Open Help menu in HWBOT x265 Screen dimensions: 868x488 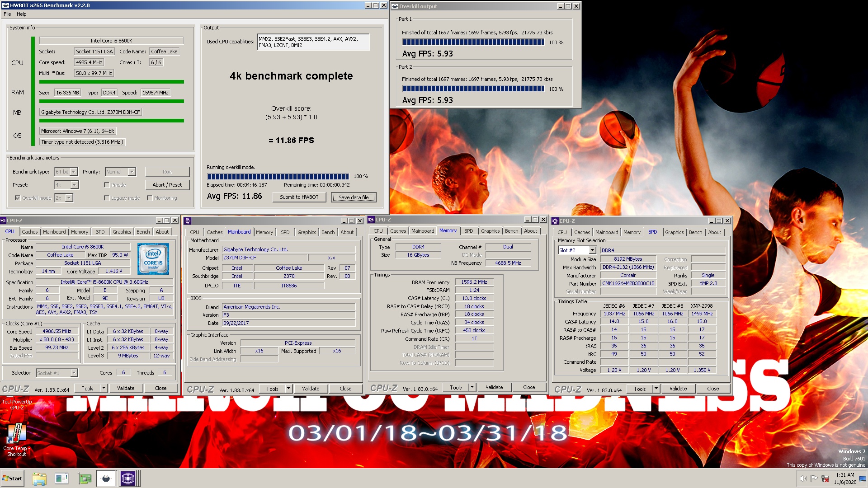click(x=22, y=14)
